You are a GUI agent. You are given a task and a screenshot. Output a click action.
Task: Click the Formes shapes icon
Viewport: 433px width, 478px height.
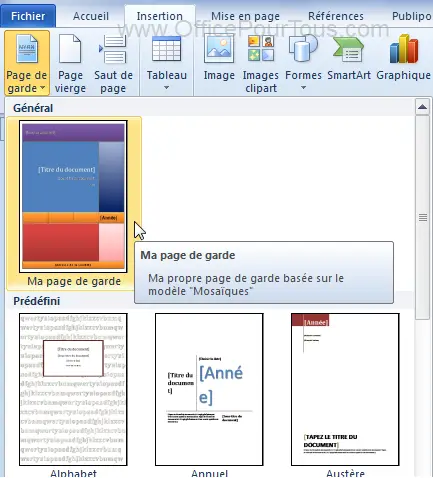coord(303,49)
